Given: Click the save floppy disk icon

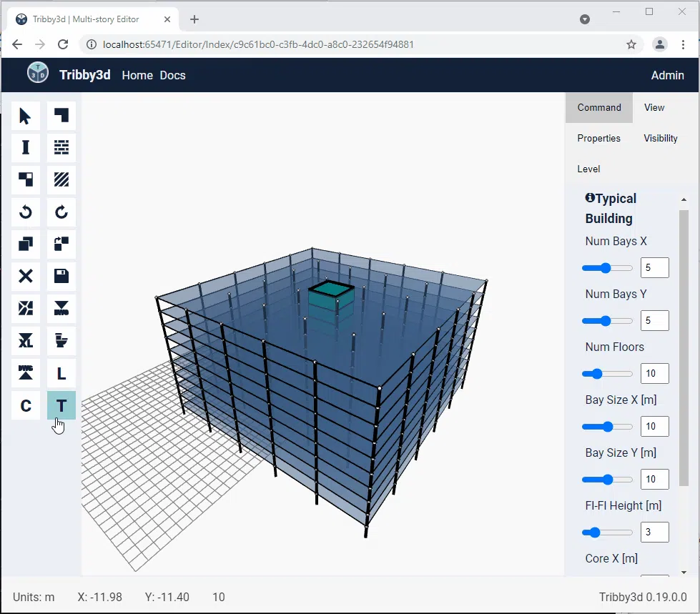Looking at the screenshot, I should [x=61, y=276].
